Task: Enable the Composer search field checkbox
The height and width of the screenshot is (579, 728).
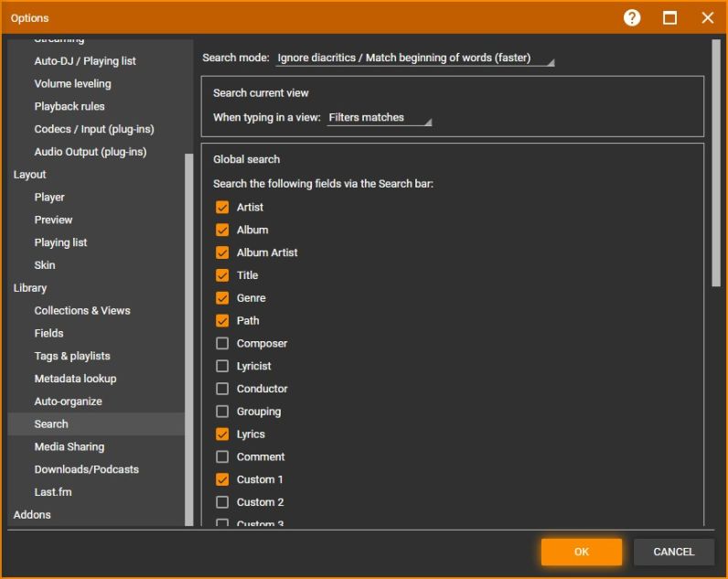Action: [222, 344]
